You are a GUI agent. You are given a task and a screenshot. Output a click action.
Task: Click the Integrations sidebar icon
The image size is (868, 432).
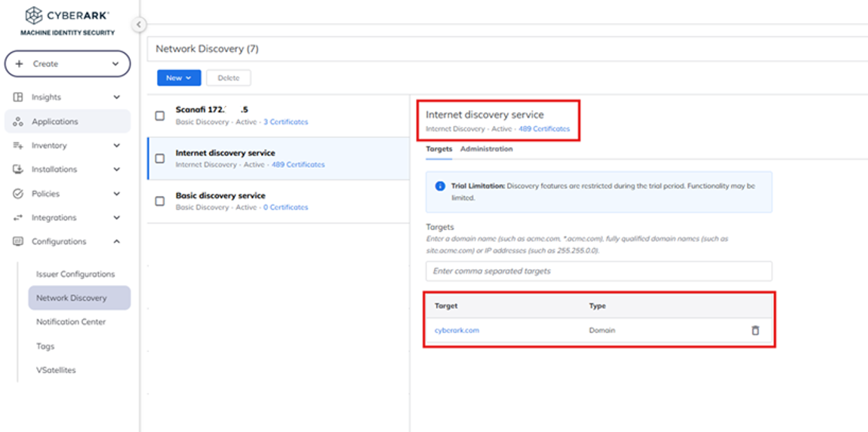click(17, 217)
